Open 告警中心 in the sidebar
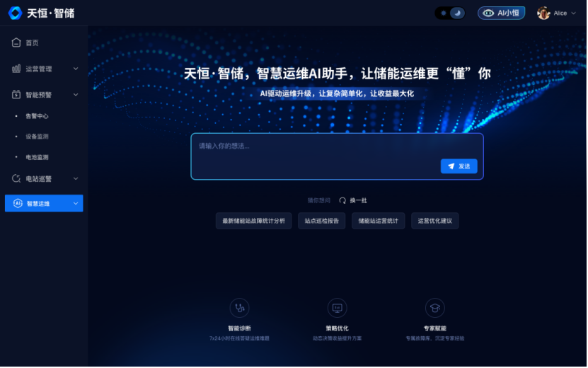The height and width of the screenshot is (368, 588). (37, 116)
